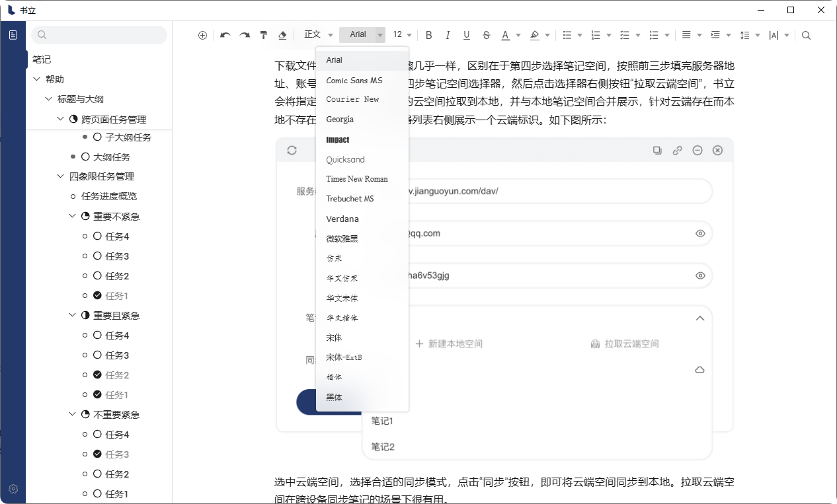Screen dimensions: 837x504
Task: Apply italic formatting
Action: (448, 35)
